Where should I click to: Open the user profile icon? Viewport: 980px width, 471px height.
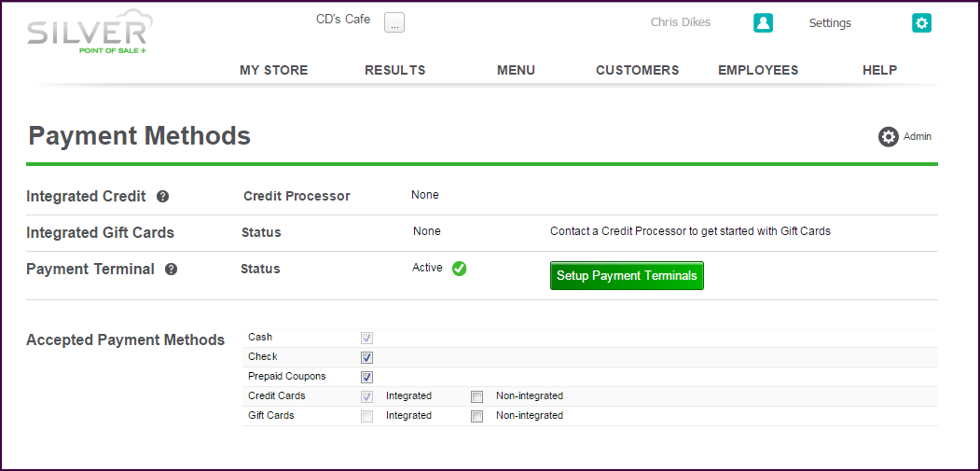(x=763, y=23)
